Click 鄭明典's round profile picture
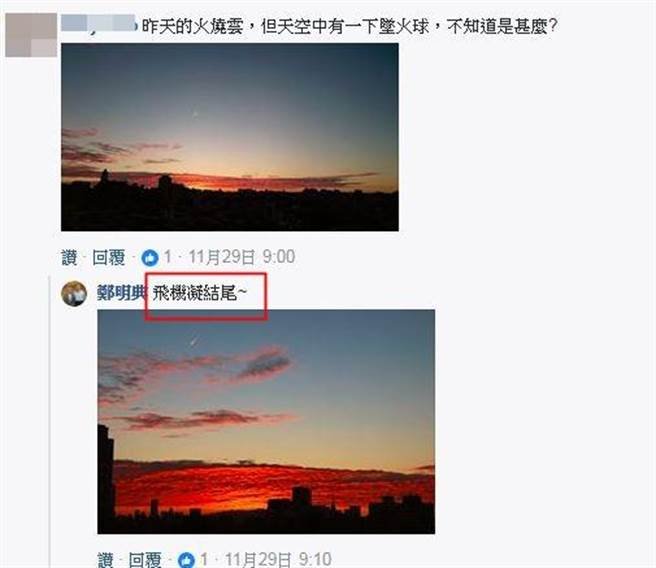Screen dimensions: 656x568 pyautogui.click(x=74, y=294)
